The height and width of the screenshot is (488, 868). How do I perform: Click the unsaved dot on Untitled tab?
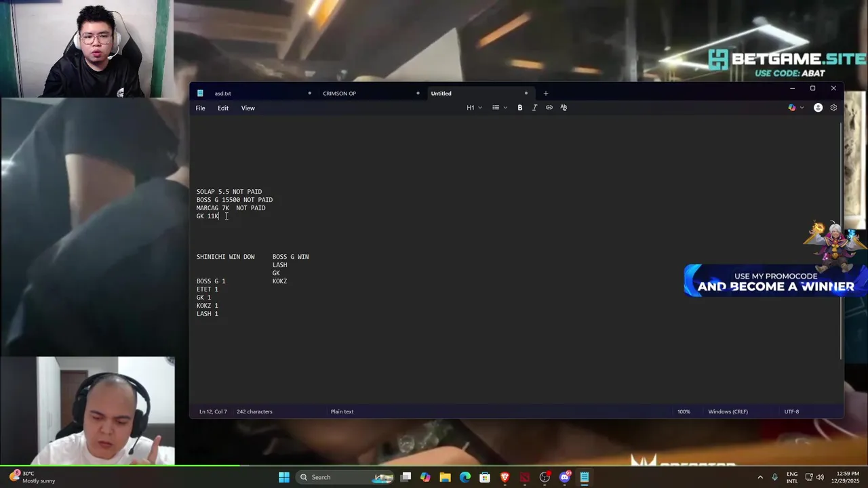click(x=526, y=94)
